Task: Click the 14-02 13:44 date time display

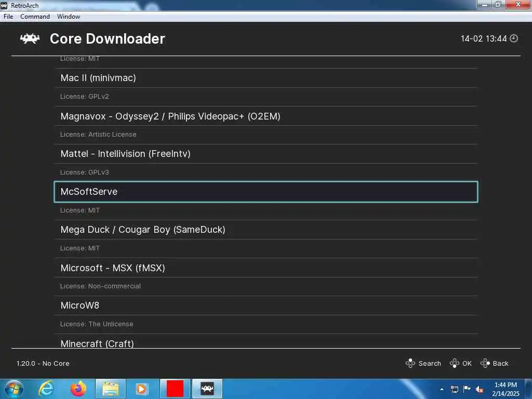Action: tap(484, 38)
